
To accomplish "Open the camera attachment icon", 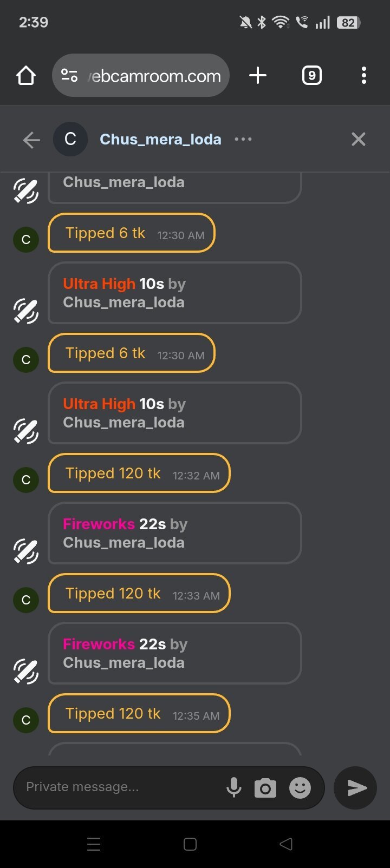I will click(x=265, y=788).
